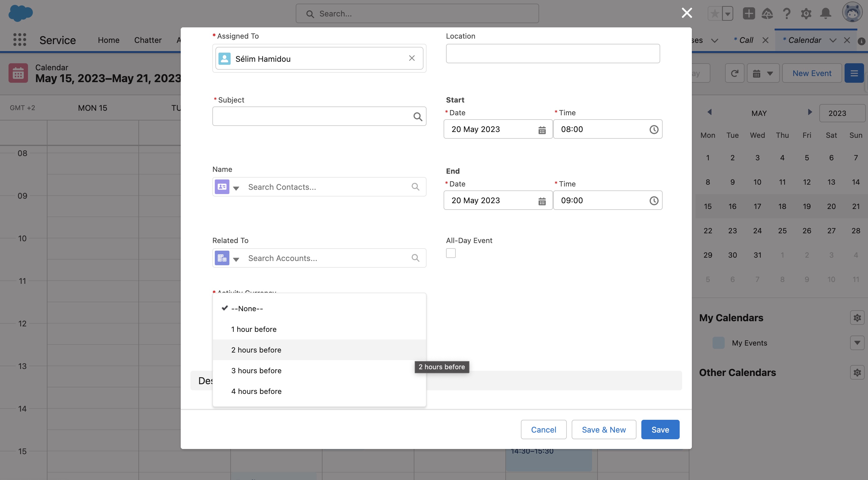Select the --None-- reminder option
The image size is (868, 480).
coord(319,308)
